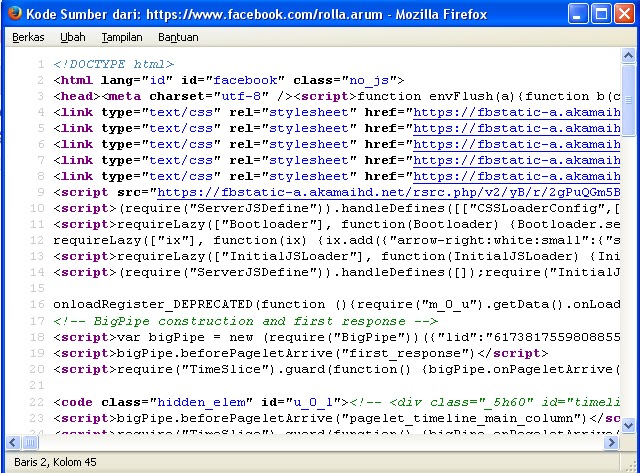Minimize the source viewer window
The image size is (640, 473).
point(578,14)
